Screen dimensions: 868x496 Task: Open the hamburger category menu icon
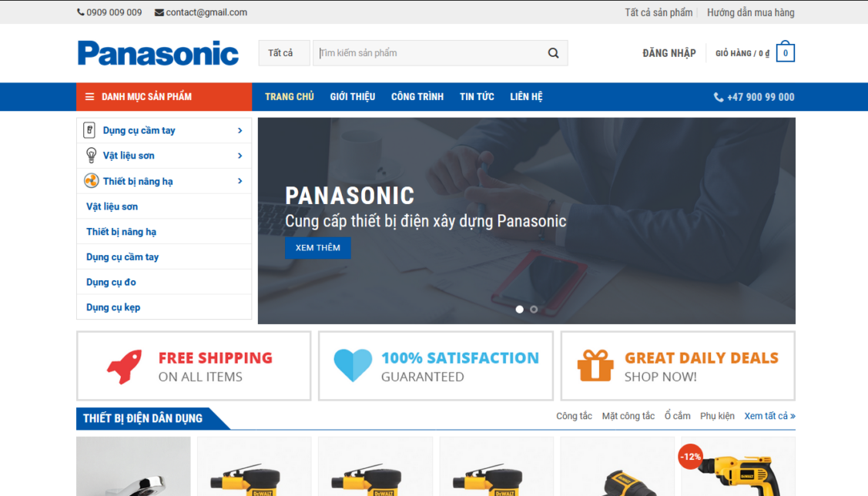coord(89,96)
